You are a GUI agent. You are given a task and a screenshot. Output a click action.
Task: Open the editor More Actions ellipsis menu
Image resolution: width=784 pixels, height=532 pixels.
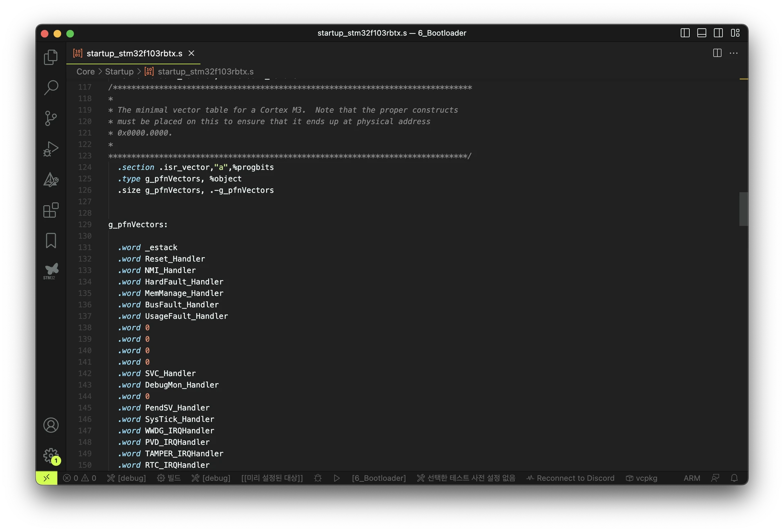(x=733, y=53)
